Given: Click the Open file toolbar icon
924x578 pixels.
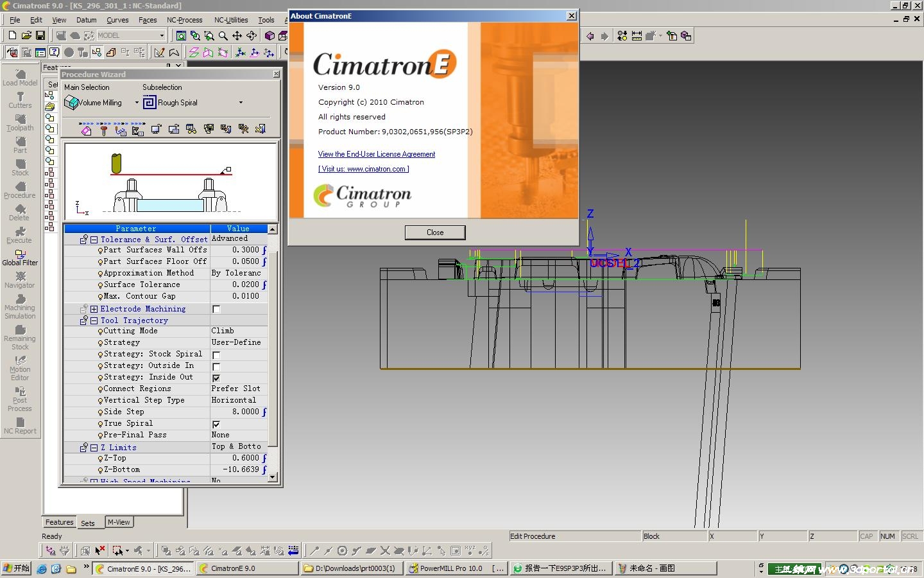Looking at the screenshot, I should coord(26,36).
